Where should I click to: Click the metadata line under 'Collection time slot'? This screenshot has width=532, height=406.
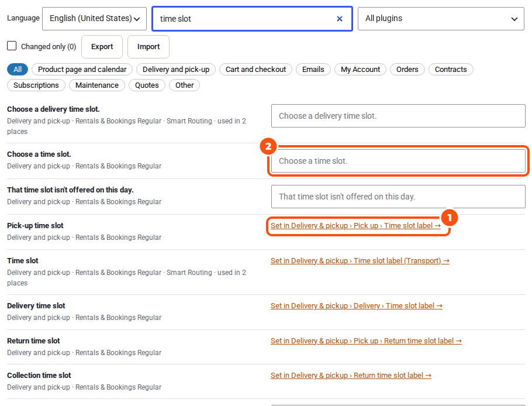(x=84, y=387)
